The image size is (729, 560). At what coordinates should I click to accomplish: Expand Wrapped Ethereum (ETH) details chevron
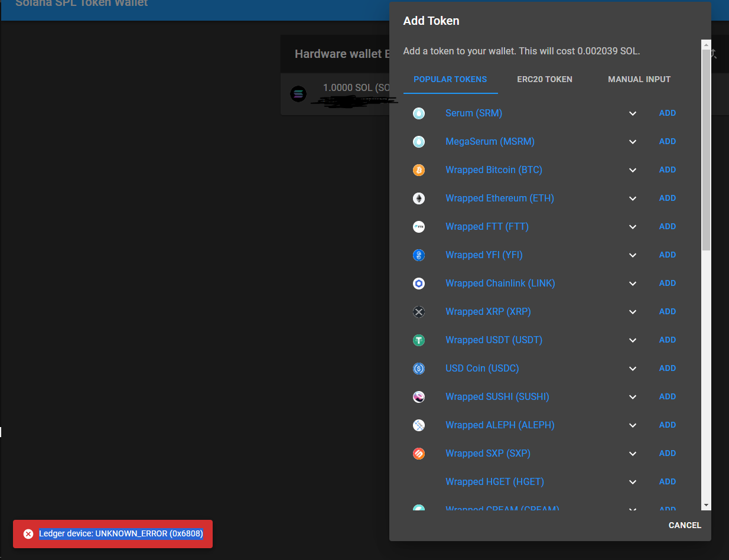tap(633, 198)
